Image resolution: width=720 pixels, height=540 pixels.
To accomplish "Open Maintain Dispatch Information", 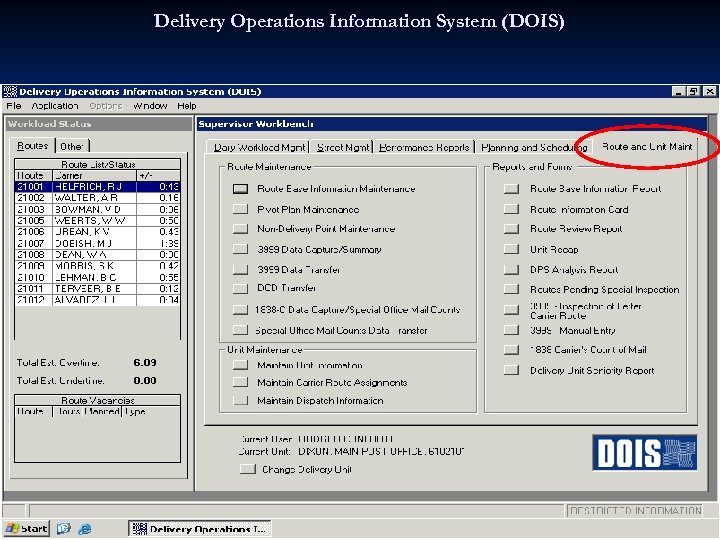I will 240,400.
